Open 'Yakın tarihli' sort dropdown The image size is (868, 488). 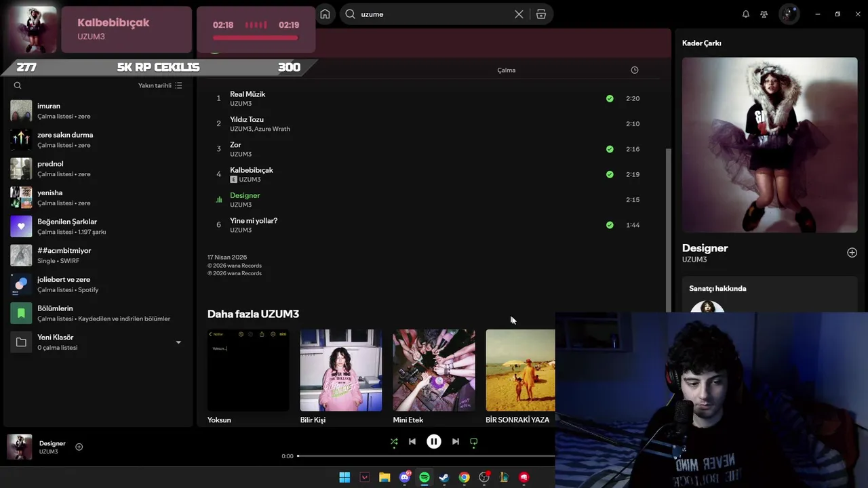pos(160,85)
